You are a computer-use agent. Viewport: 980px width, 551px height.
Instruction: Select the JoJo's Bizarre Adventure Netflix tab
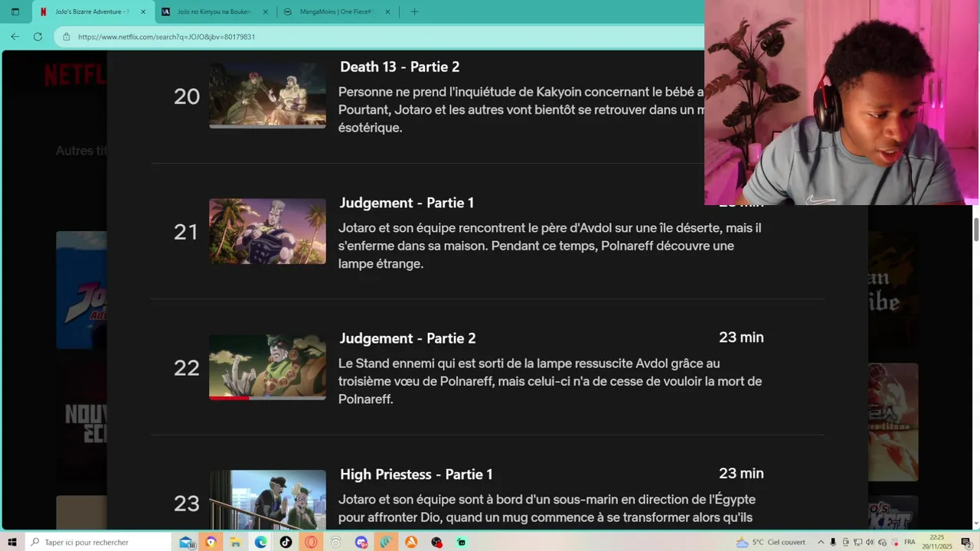92,11
